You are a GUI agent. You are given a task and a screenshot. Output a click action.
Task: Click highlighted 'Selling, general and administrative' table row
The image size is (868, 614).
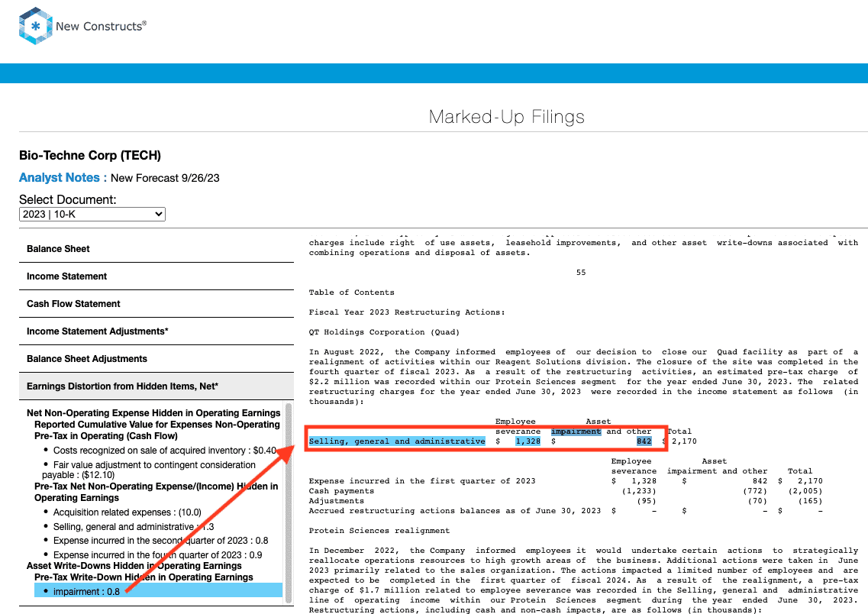pyautogui.click(x=397, y=441)
